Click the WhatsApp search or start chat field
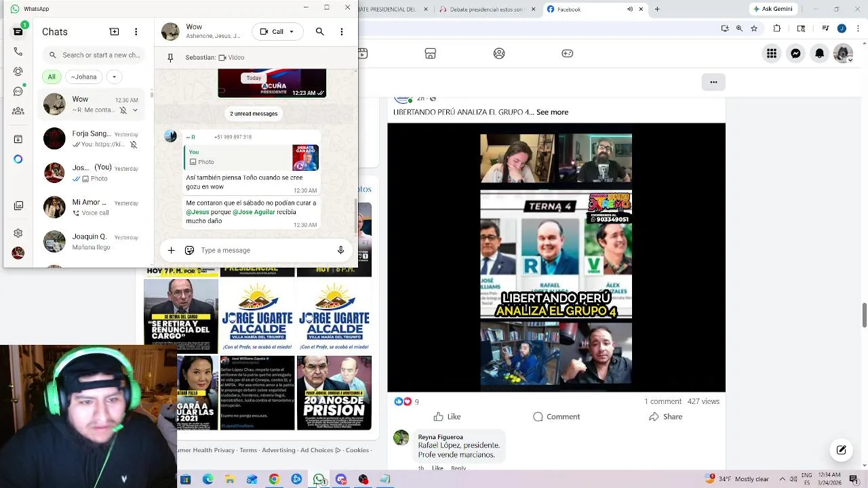Screen dimensions: 868x488 point(94,55)
